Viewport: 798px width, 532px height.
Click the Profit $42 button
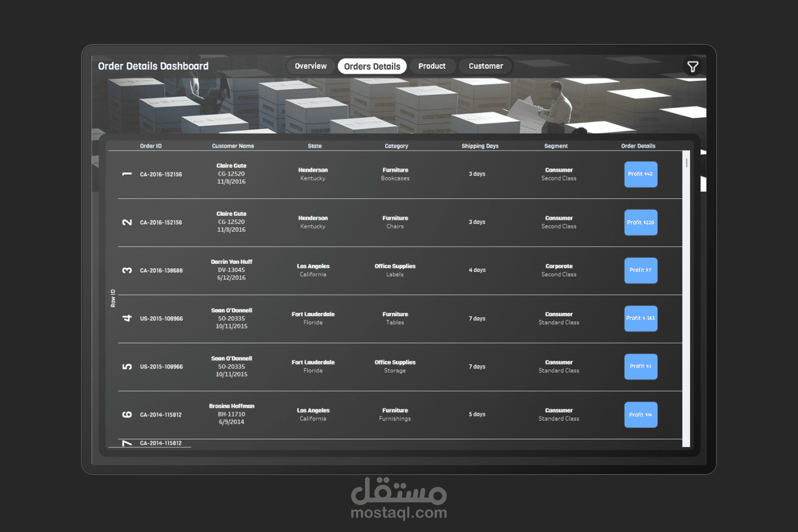(x=640, y=174)
